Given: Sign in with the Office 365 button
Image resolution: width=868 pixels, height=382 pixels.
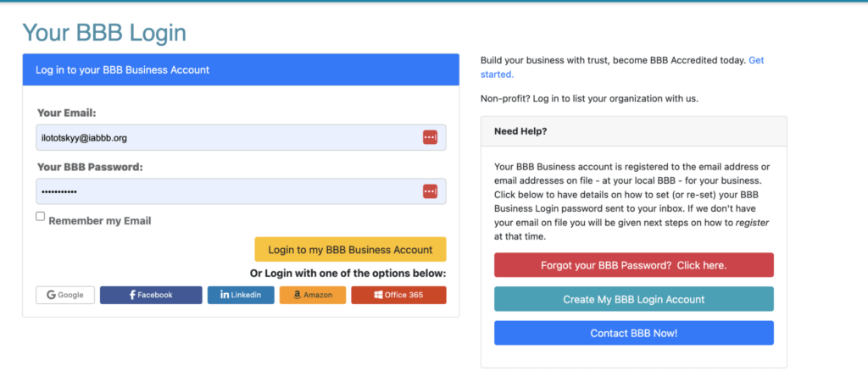Looking at the screenshot, I should (398, 296).
